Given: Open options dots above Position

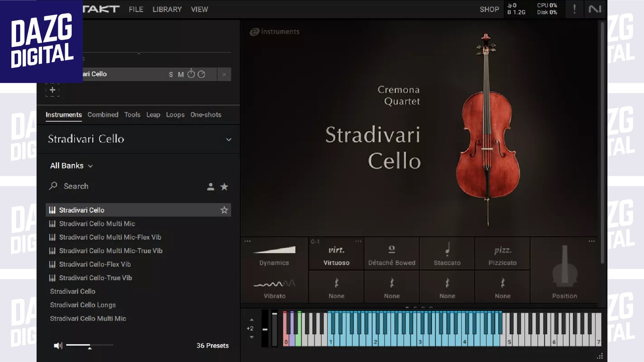Looking at the screenshot, I should coord(591,241).
